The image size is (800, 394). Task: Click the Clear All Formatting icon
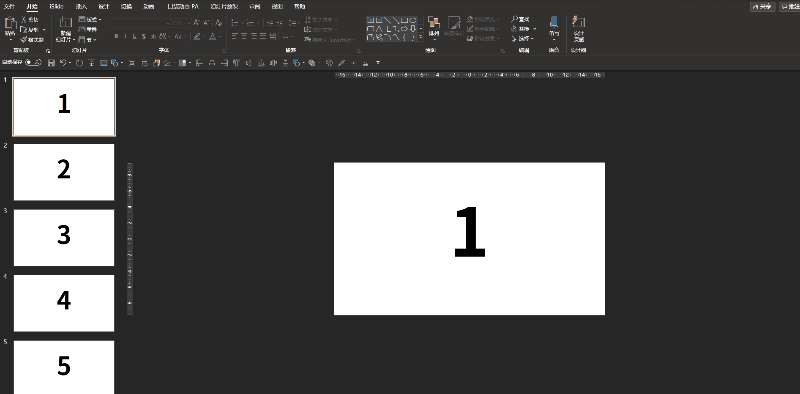tap(219, 23)
